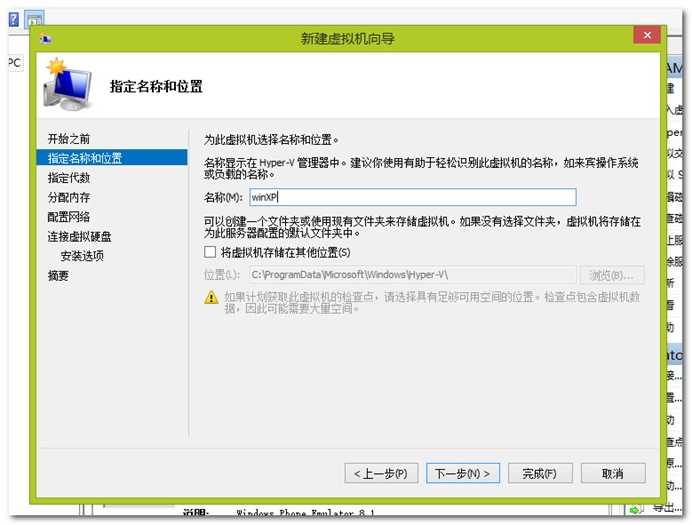Click the green export icon in background Actions pane

pyautogui.click(x=635, y=510)
